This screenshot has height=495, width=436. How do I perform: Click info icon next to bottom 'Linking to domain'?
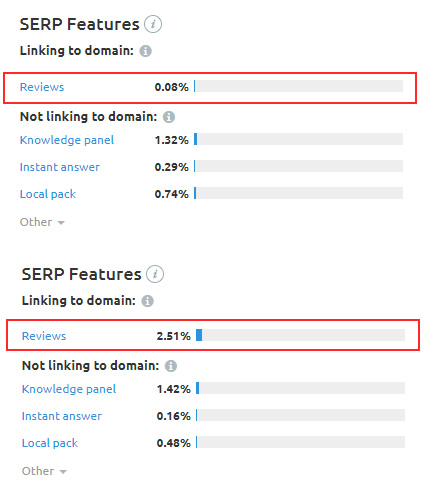click(147, 301)
